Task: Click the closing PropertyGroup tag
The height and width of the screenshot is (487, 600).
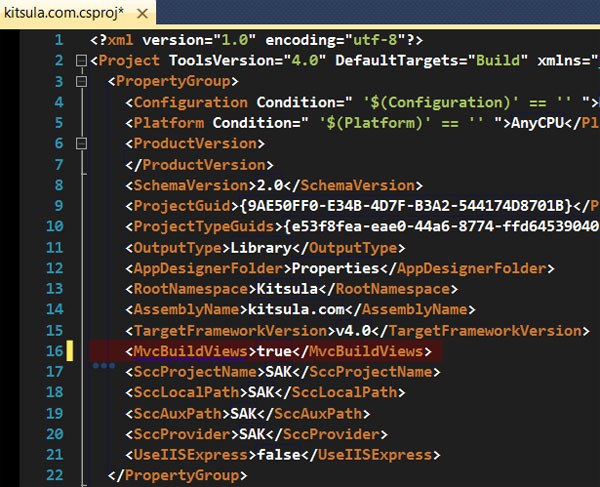Action: [x=178, y=475]
